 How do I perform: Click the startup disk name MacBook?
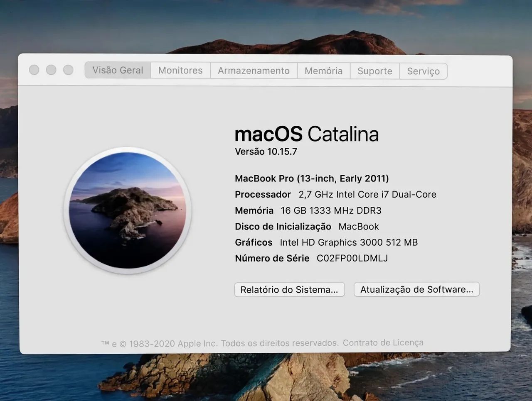click(359, 227)
